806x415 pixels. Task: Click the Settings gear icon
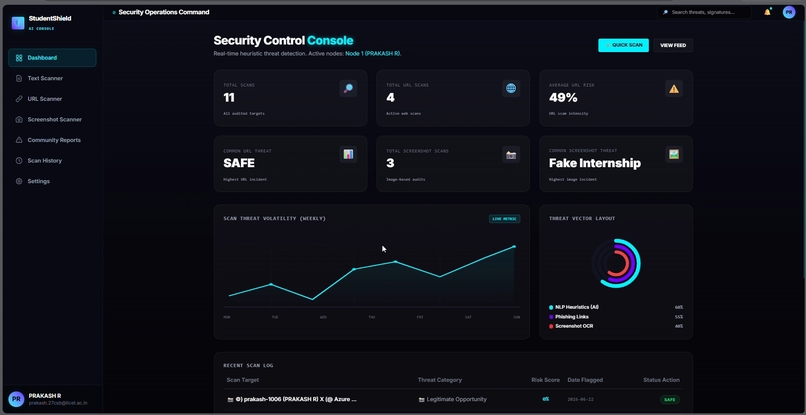pos(19,181)
